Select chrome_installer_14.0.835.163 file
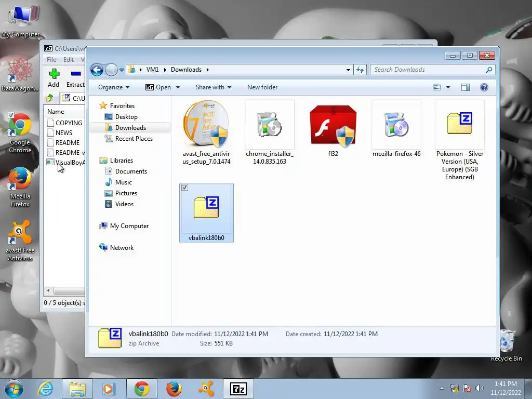532x399 pixels. (x=270, y=125)
